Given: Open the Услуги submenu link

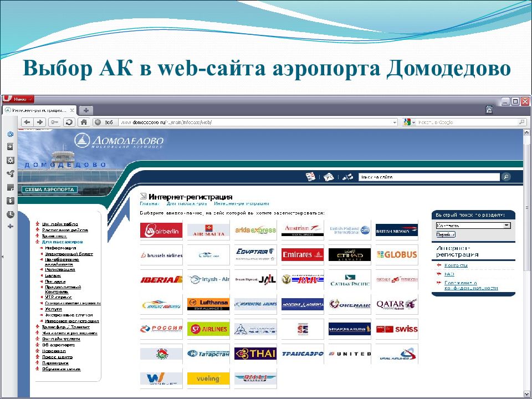Looking at the screenshot, I should pos(53,309).
